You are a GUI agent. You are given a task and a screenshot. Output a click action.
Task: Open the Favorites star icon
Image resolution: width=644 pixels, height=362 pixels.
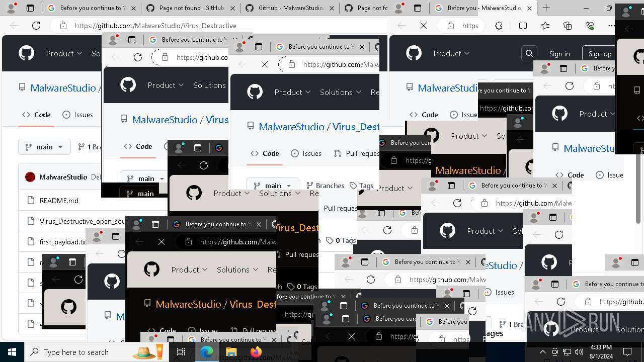545,26
